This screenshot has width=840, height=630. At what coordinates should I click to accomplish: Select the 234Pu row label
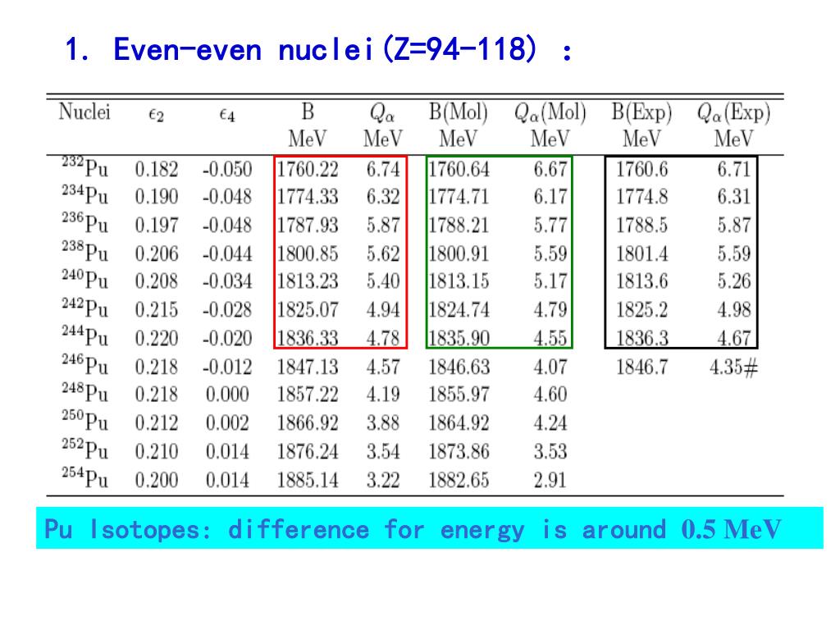click(84, 195)
